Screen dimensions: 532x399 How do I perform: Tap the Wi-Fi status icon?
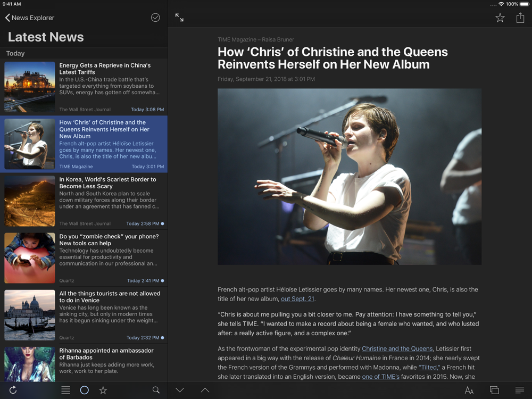(x=501, y=4)
